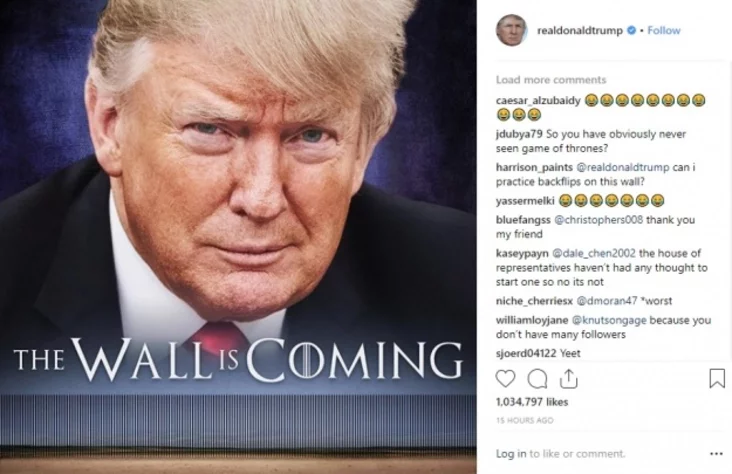Follow the realdonaldtrump account
This screenshot has width=732, height=474.
point(664,30)
